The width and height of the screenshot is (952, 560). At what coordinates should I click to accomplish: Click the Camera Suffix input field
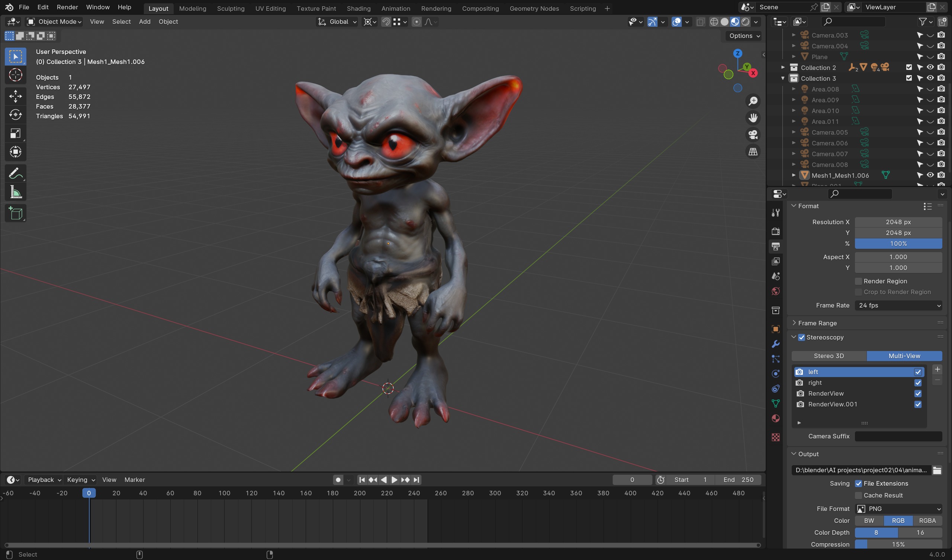pos(898,437)
